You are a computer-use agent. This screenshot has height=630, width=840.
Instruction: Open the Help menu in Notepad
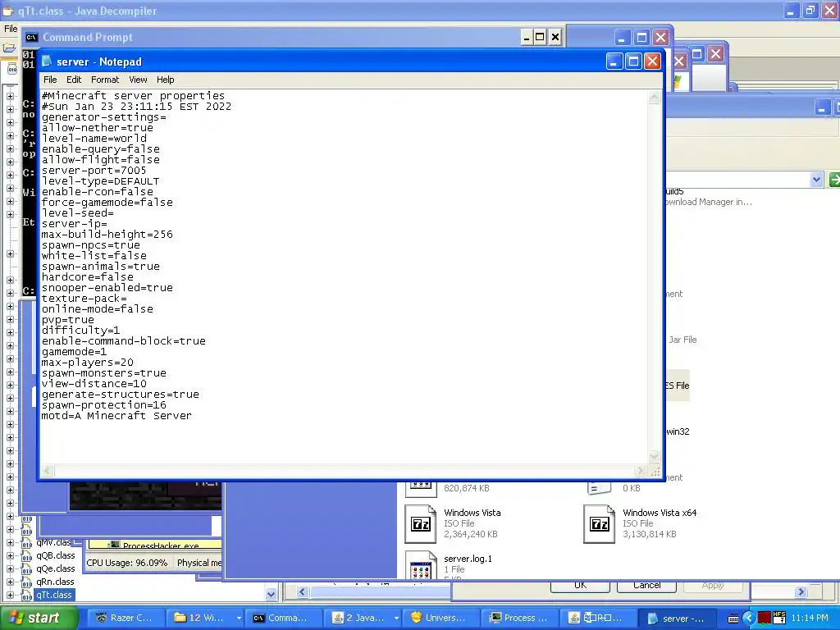[x=165, y=80]
